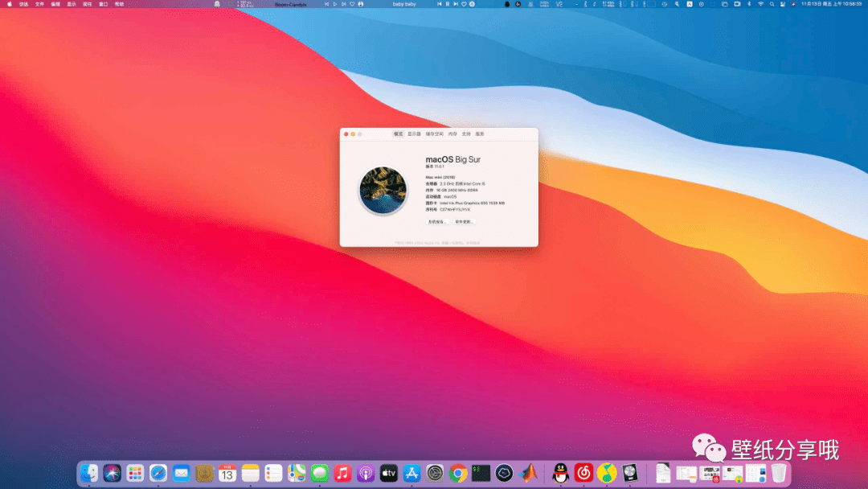Open the Calendar app showing 13
The image size is (868, 489).
[x=227, y=473]
